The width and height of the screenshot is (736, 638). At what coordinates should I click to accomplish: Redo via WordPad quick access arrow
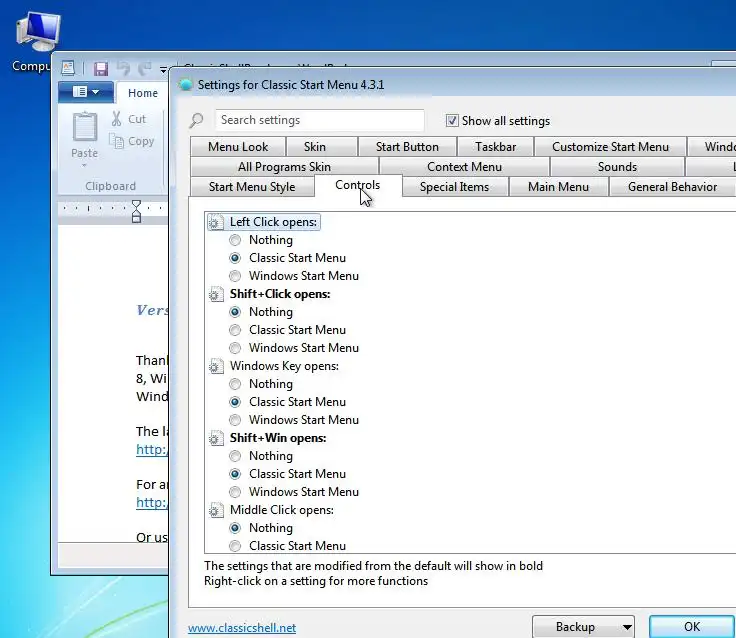[x=145, y=69]
